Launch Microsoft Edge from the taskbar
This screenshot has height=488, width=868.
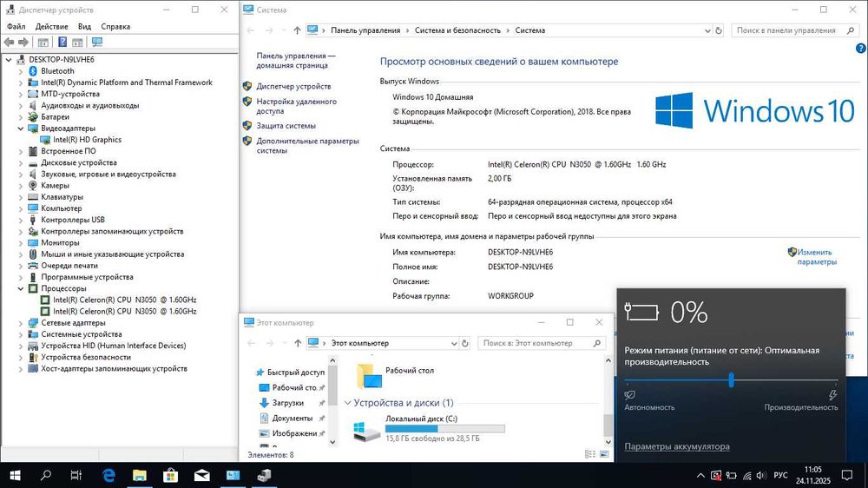(x=108, y=475)
